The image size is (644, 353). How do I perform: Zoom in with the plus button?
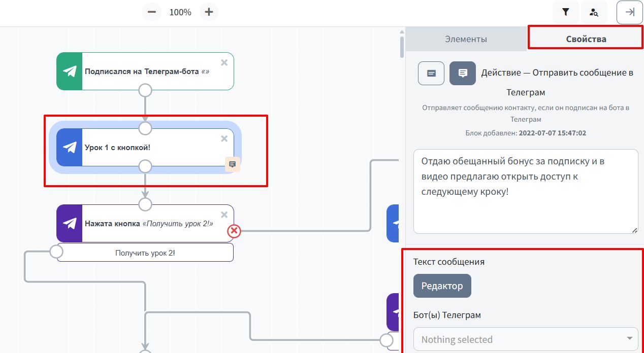pyautogui.click(x=209, y=12)
